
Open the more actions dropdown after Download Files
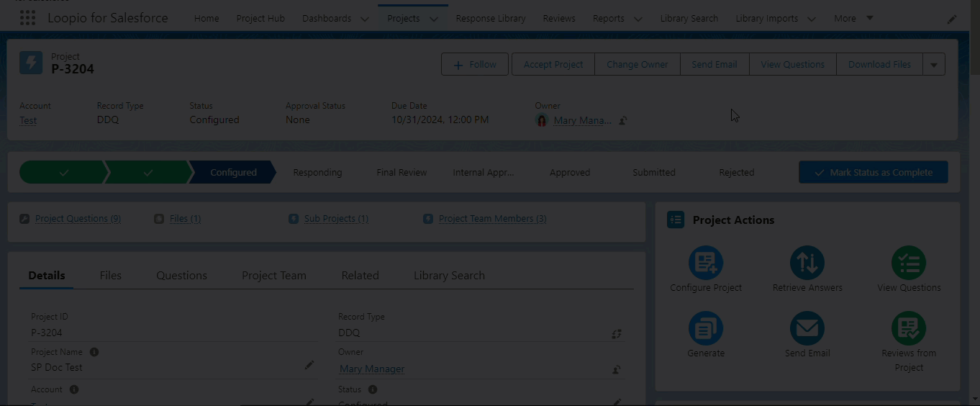click(x=934, y=64)
